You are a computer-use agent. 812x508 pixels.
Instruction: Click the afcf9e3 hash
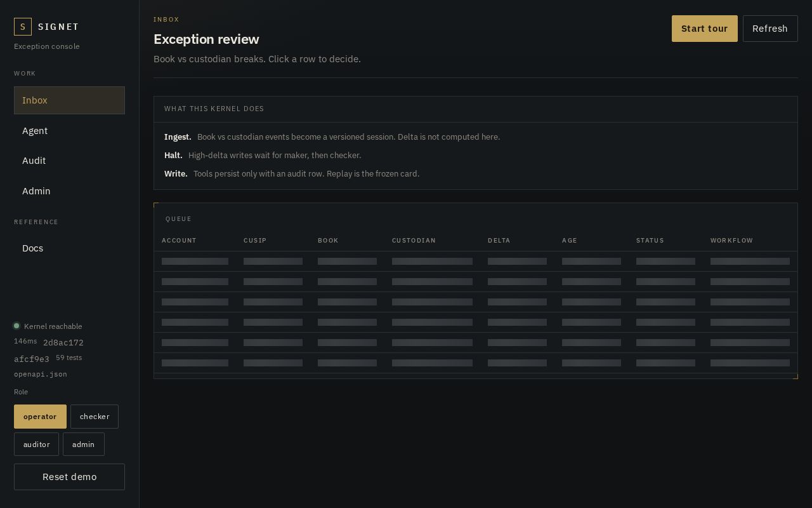32,359
